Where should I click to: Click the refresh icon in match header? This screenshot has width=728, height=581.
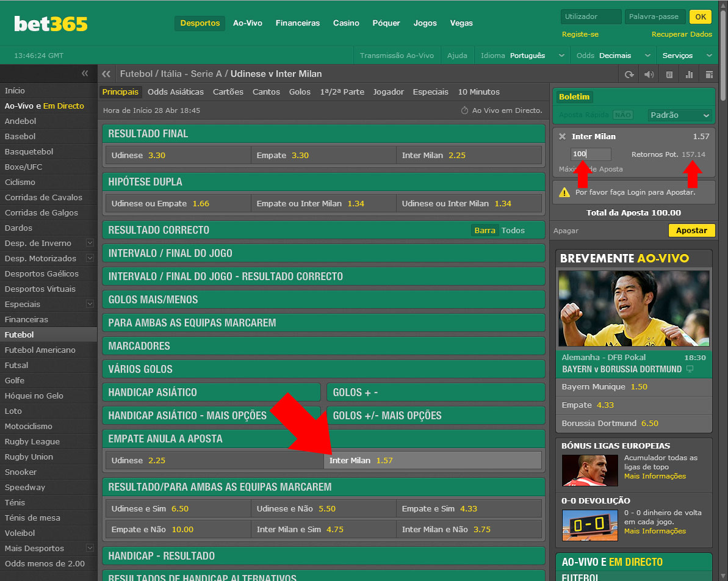[629, 74]
